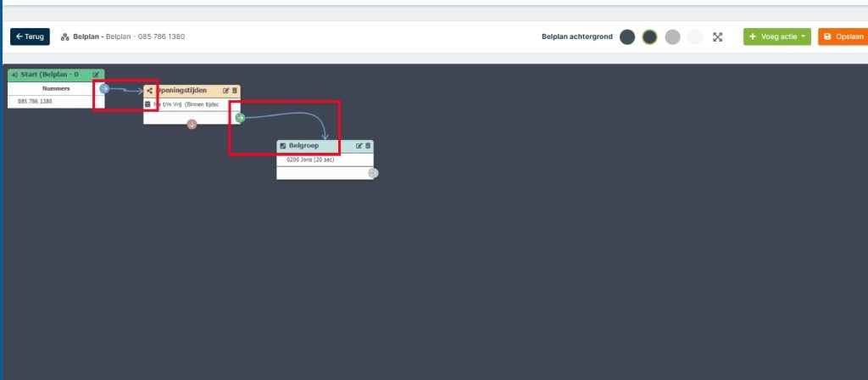Viewport: 868px width, 380px height.
Task: Click the grey output connector of Belgroep
Action: click(x=373, y=173)
